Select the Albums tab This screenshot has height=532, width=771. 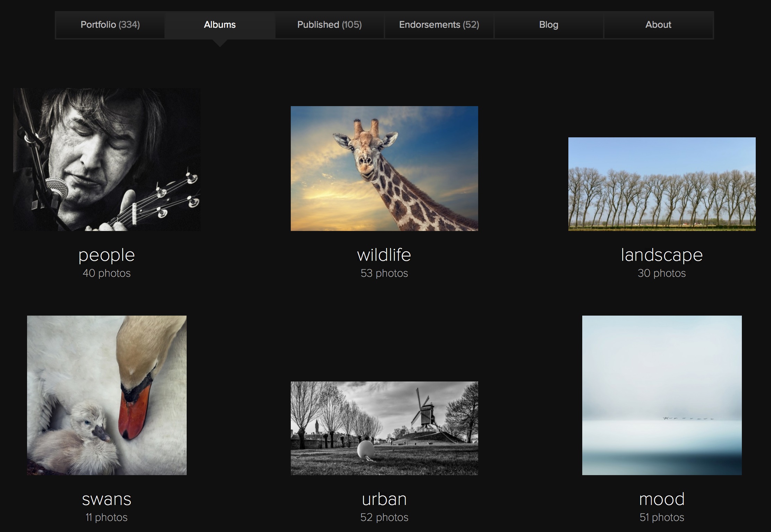click(x=220, y=25)
